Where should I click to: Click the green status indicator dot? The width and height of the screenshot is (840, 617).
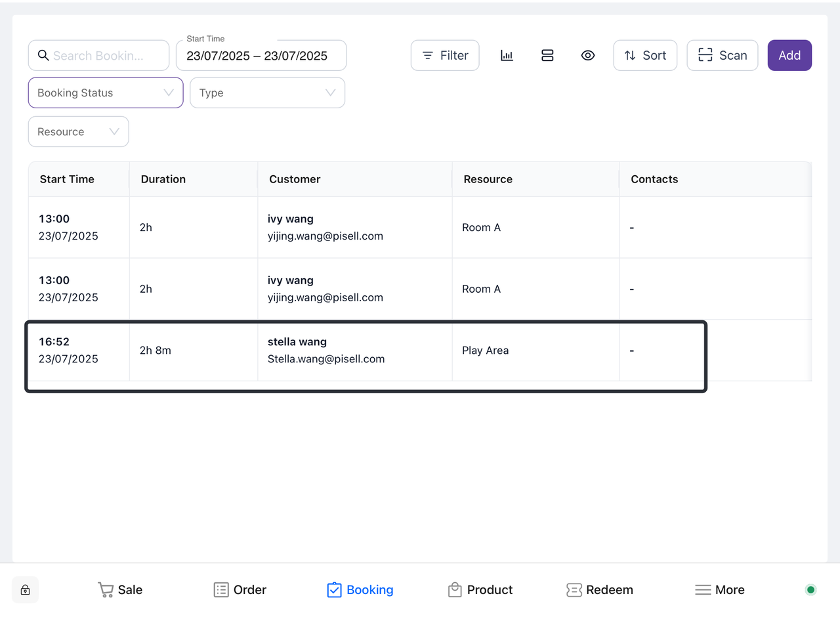point(810,589)
